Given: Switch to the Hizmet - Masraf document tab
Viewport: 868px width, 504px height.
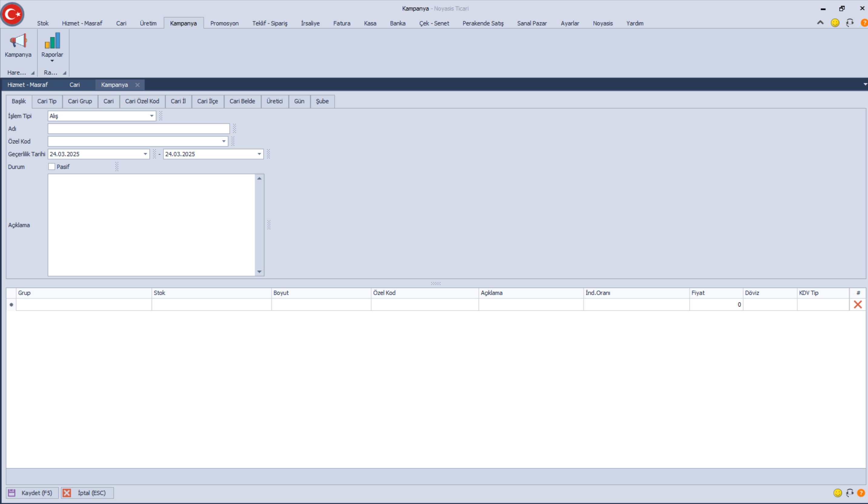Looking at the screenshot, I should click(28, 85).
